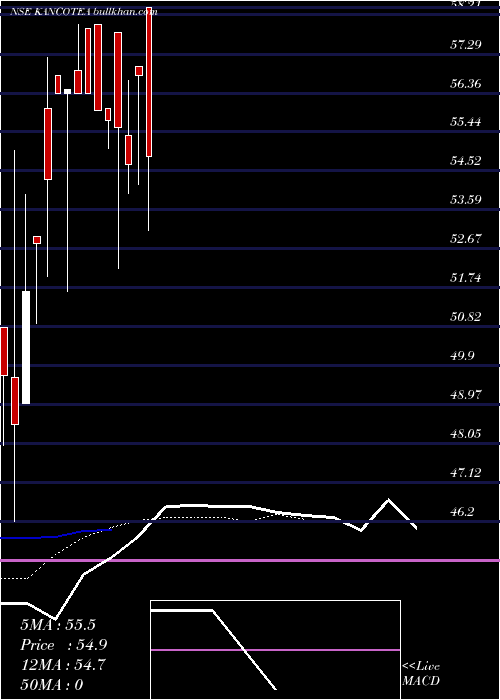
Task: Click the 50.82 price axis label
Action: coord(466,317)
